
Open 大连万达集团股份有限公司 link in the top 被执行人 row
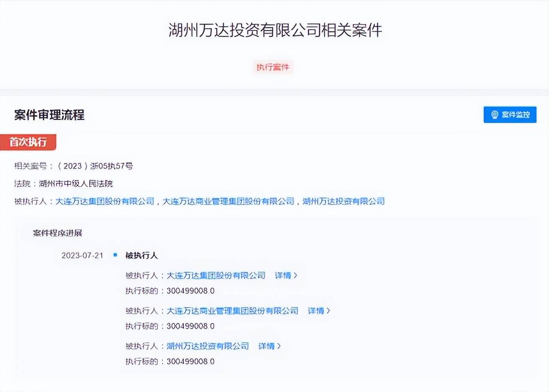click(x=105, y=201)
